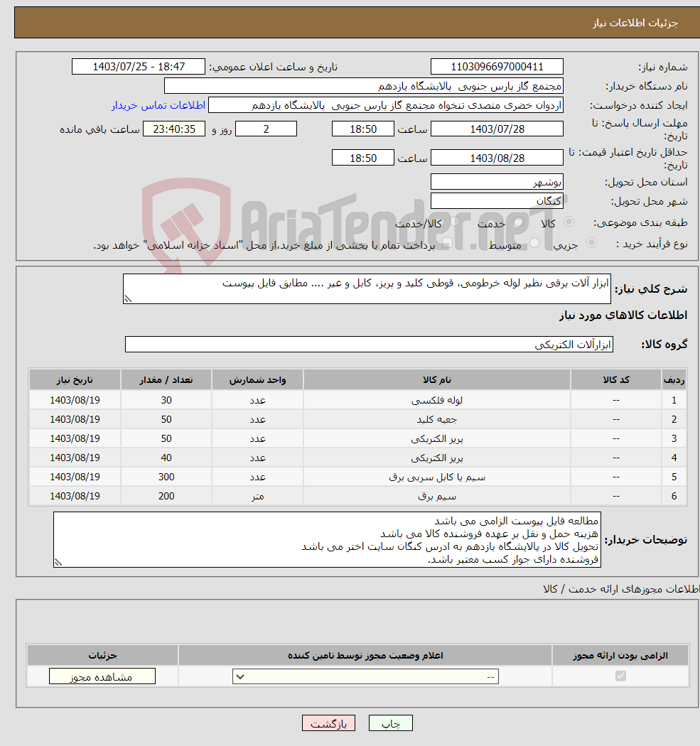The image size is (700, 746).
Task: Click the need number field 1103096697000411
Action: point(497,67)
